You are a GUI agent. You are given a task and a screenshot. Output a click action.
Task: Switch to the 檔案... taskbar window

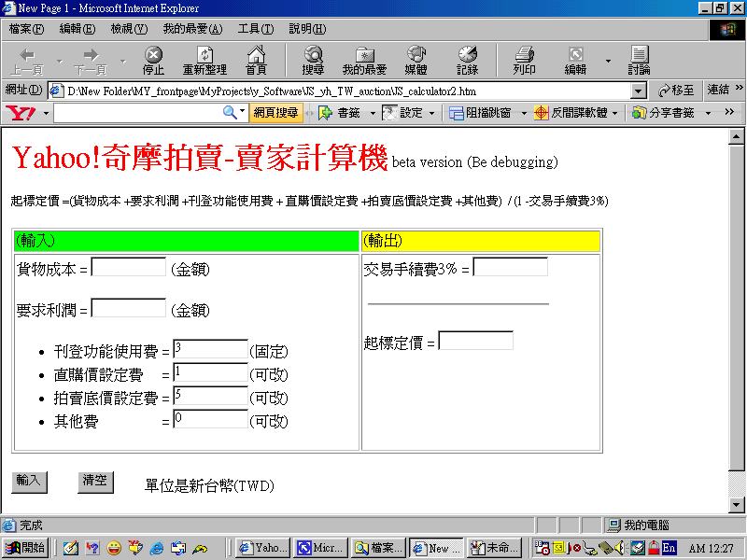[x=379, y=548]
